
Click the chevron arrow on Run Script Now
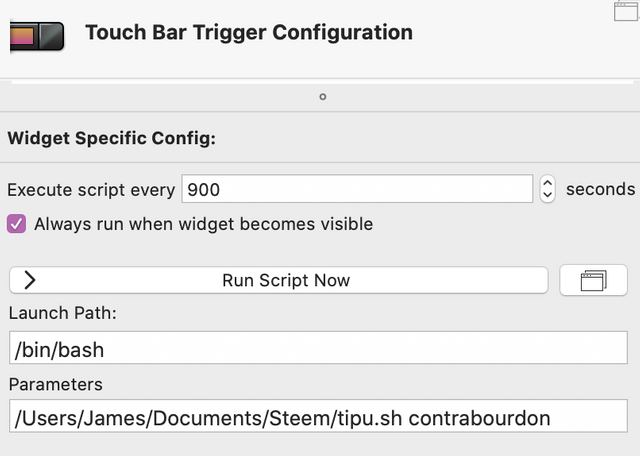click(30, 280)
